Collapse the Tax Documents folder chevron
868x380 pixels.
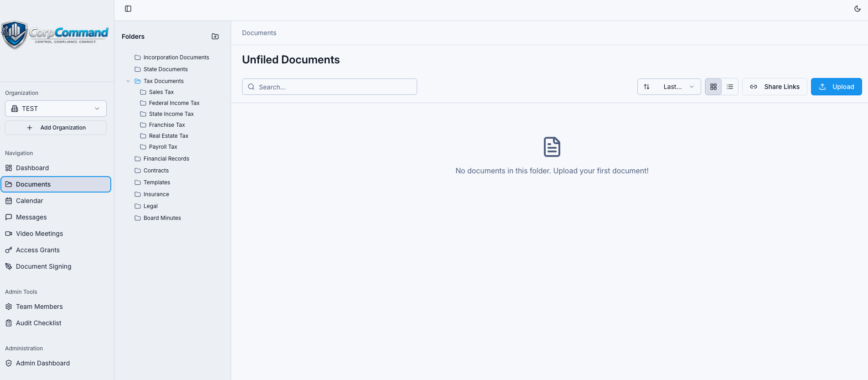tap(128, 81)
